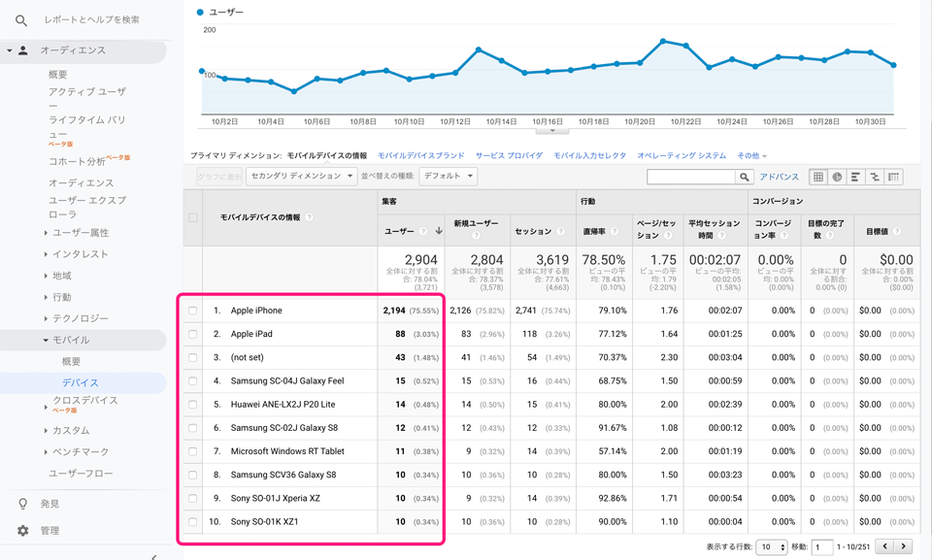Expand ユーザー属性 in sidebar
932x560 pixels.
81,233
